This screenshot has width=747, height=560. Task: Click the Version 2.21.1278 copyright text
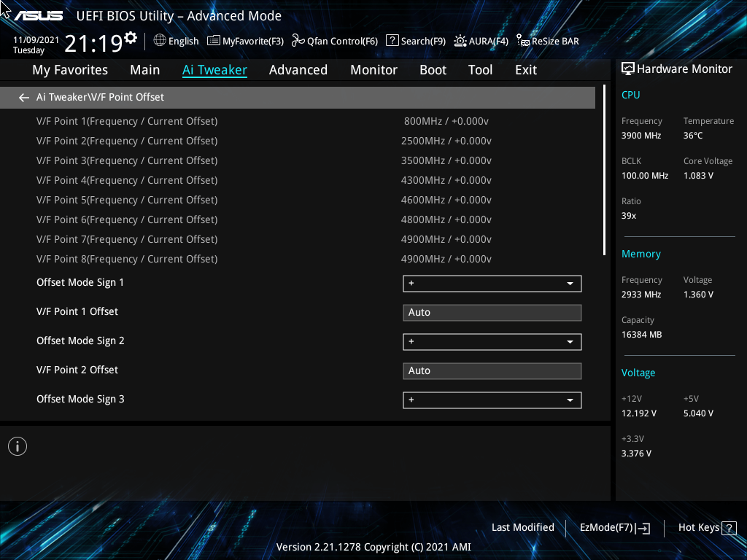pos(373,547)
